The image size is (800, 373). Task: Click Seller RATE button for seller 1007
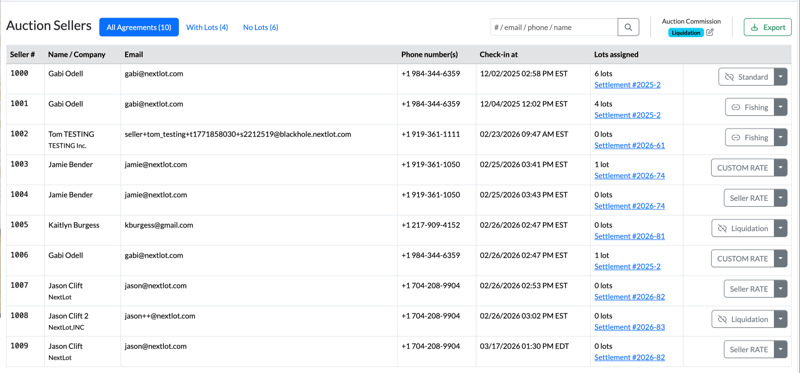pos(749,289)
